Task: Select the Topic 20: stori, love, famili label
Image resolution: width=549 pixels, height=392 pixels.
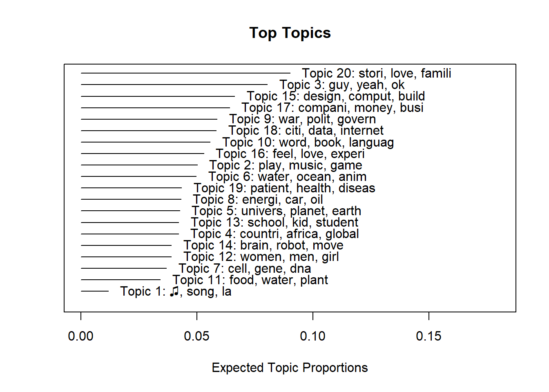Action: click(x=376, y=73)
